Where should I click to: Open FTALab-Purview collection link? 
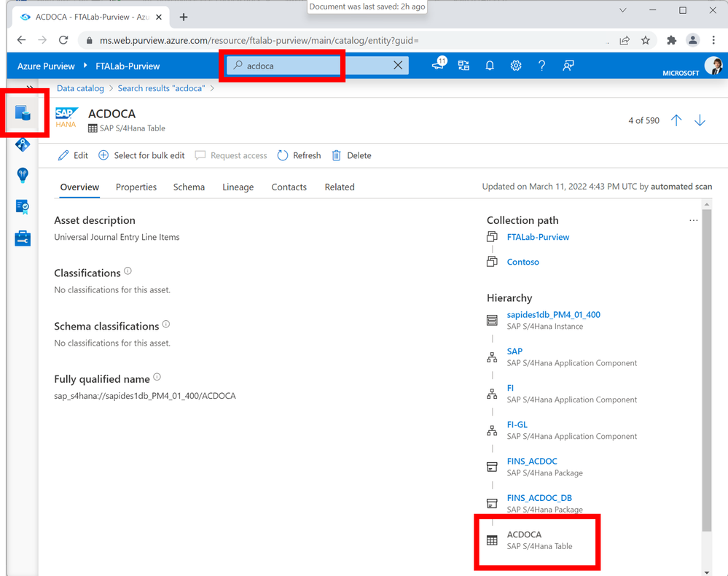(538, 237)
